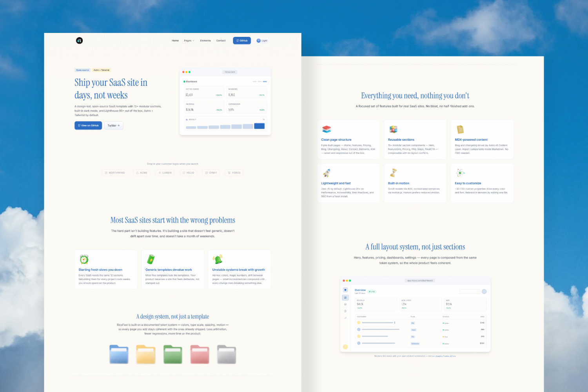Click the Enterprise plan badge
588x392 pixels.
(415, 343)
